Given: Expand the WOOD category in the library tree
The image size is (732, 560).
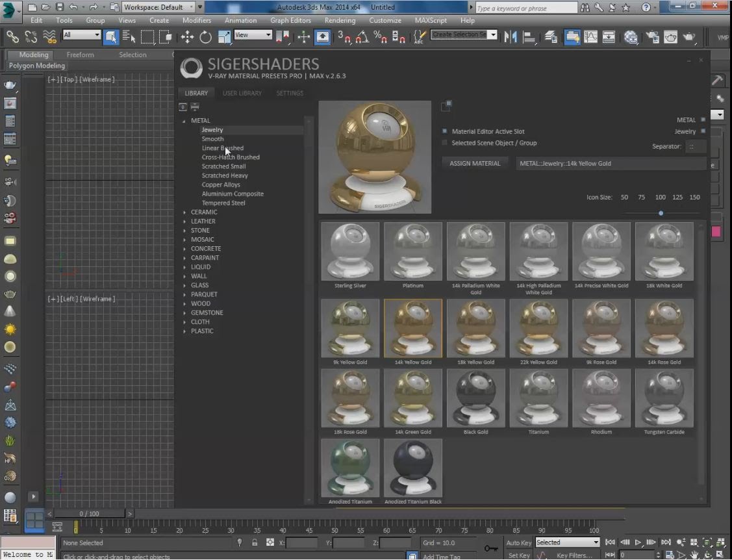Looking at the screenshot, I should (x=184, y=303).
